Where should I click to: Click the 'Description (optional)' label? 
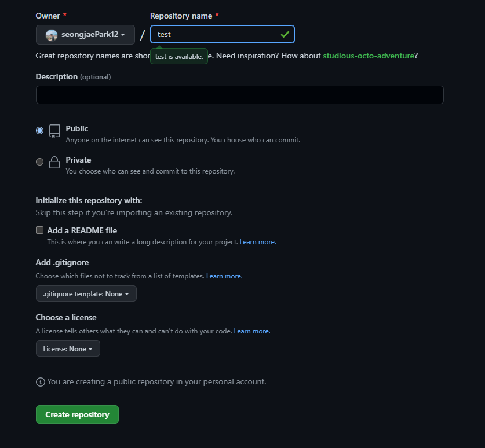point(73,76)
